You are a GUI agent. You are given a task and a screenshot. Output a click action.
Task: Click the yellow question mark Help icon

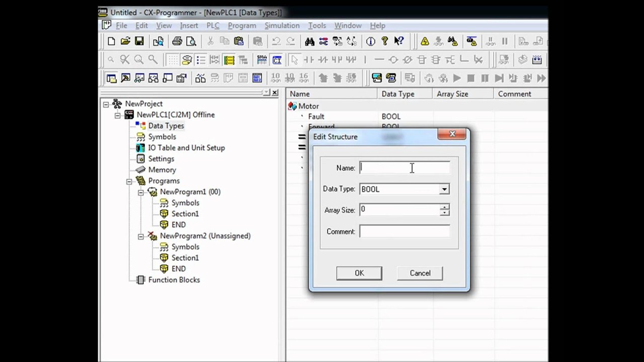pyautogui.click(x=385, y=41)
